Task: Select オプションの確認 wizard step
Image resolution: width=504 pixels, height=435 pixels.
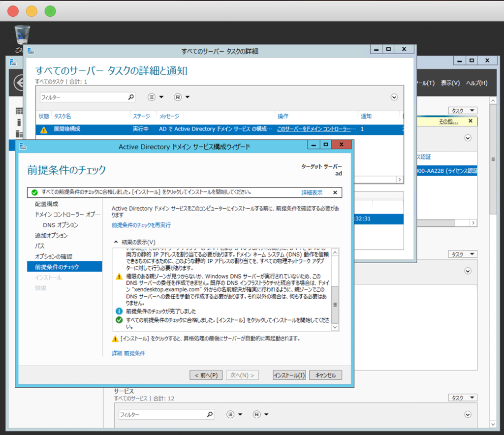Action: coord(53,256)
